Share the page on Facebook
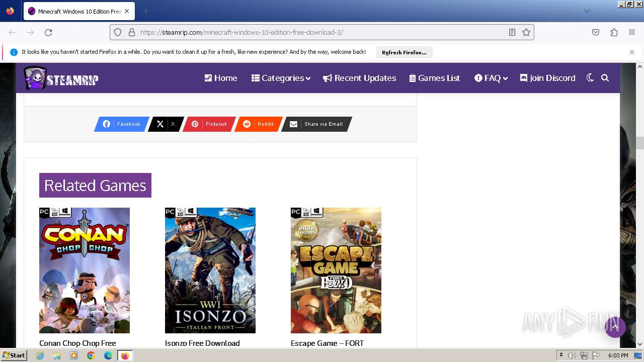This screenshot has width=644, height=362. tap(122, 124)
